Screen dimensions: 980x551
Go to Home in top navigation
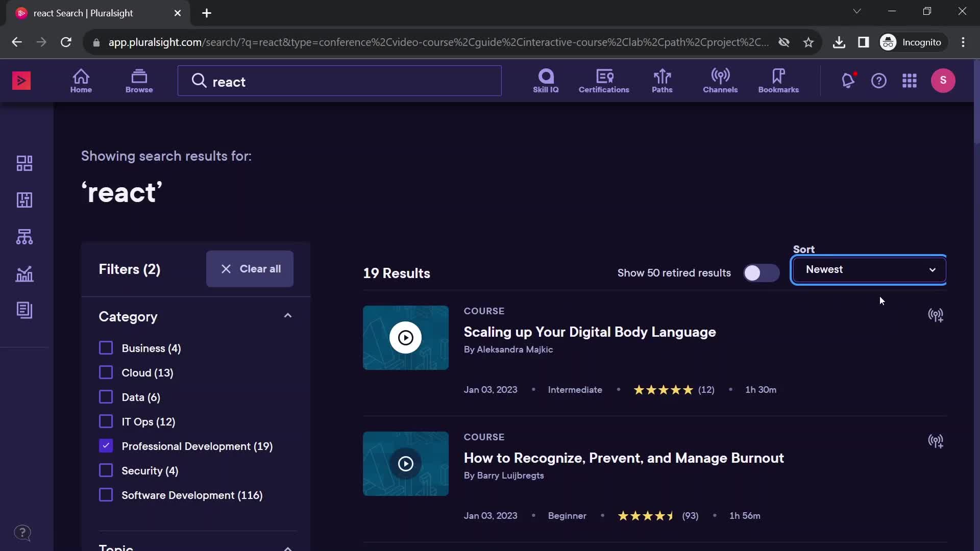click(x=81, y=81)
